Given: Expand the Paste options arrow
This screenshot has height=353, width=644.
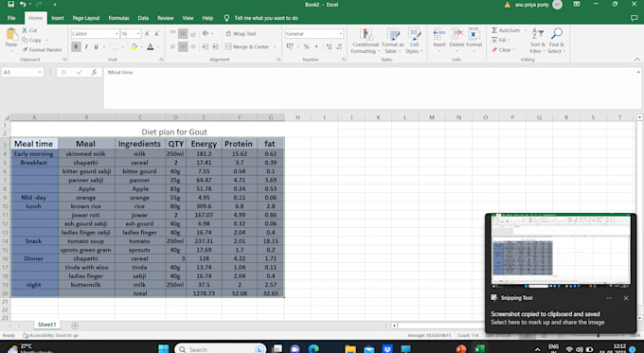Looking at the screenshot, I should [x=11, y=50].
